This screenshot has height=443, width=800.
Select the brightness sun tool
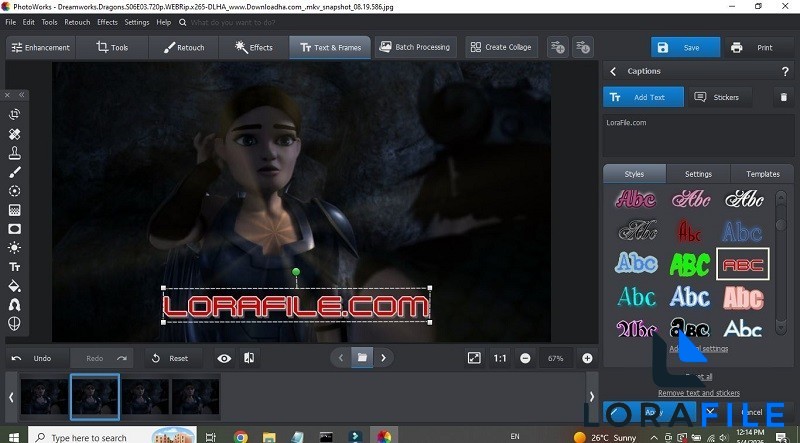click(x=14, y=248)
